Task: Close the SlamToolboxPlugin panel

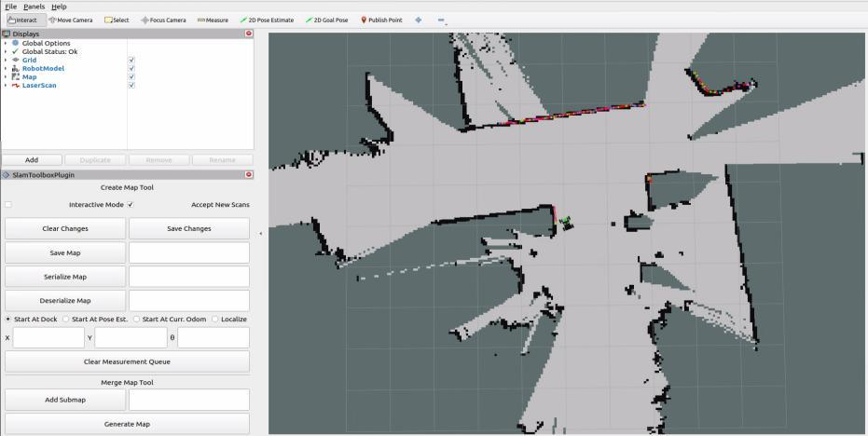Action: tap(249, 174)
